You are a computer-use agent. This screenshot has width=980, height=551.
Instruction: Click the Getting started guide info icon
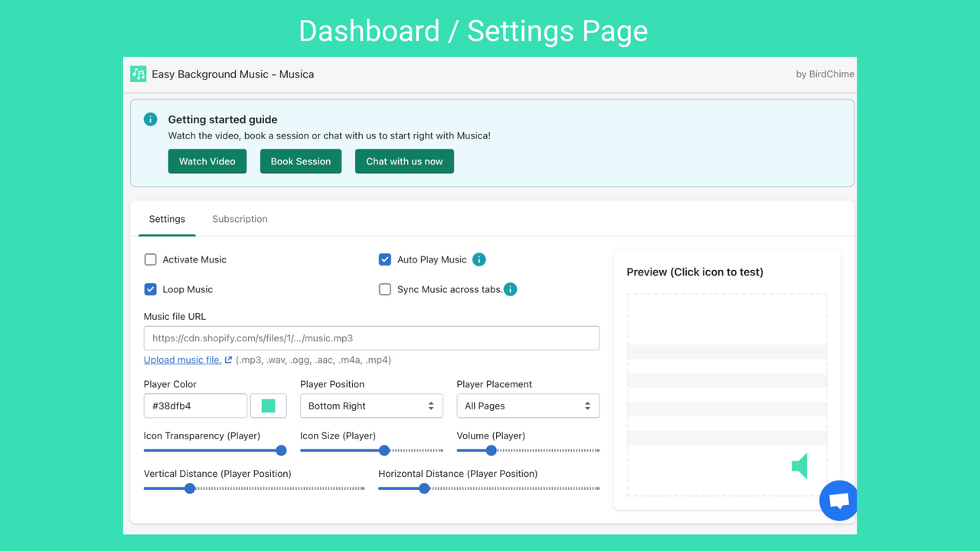pos(150,119)
